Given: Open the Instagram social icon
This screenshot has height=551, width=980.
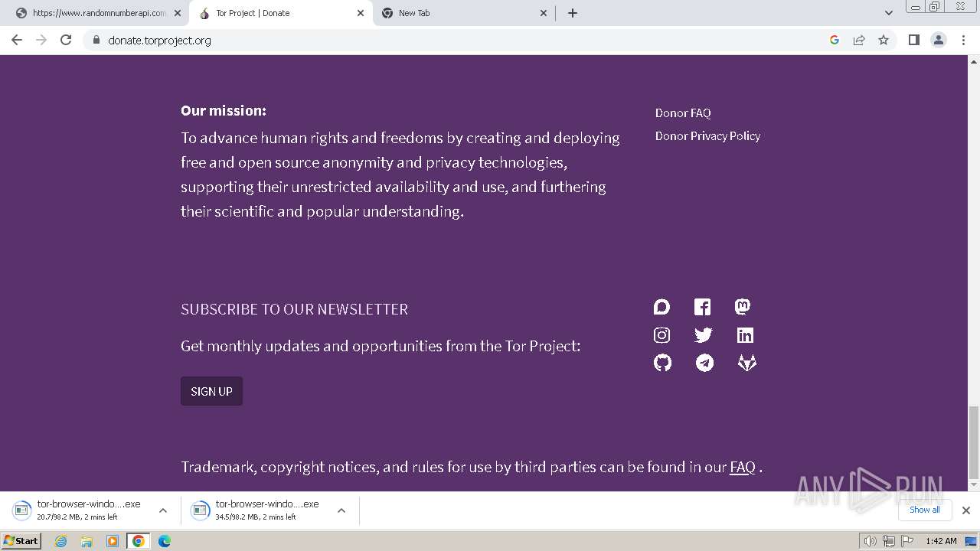Looking at the screenshot, I should pyautogui.click(x=661, y=335).
